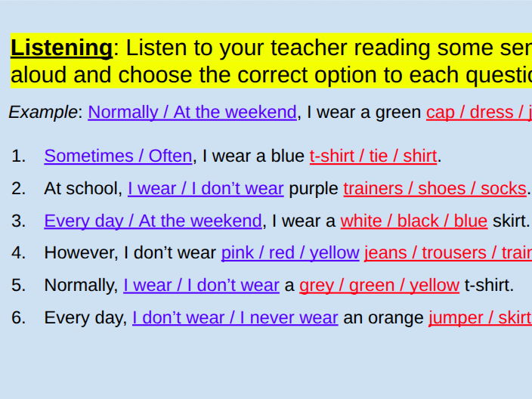Screen dimensions: 532x399
Task: Click the 'Sometimes / Often' link in sentence 1
Action: (118, 156)
